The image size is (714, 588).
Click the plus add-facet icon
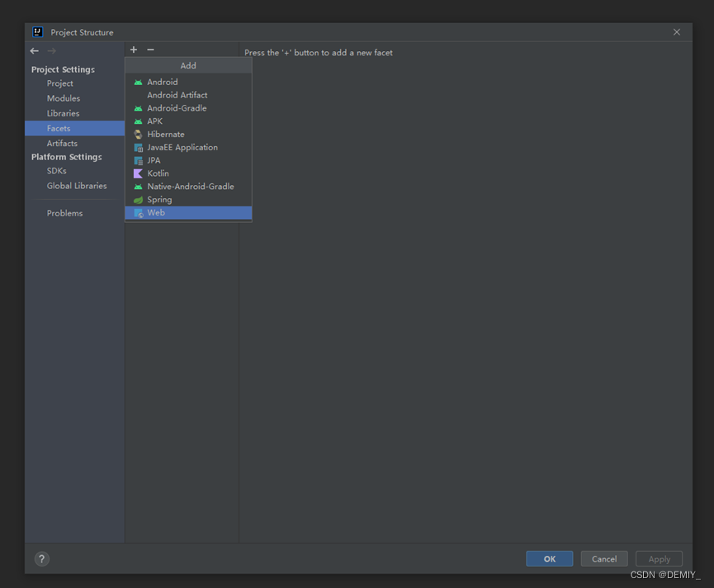point(134,50)
